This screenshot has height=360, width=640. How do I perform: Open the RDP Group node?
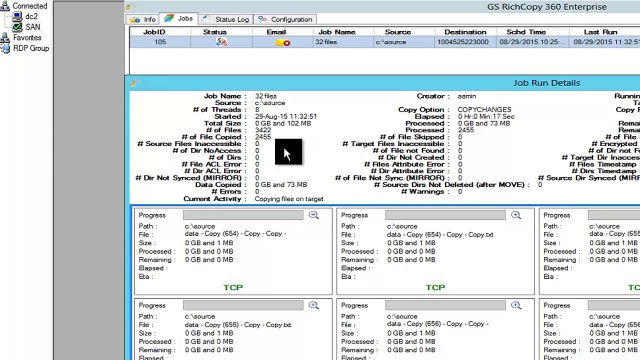click(31, 48)
